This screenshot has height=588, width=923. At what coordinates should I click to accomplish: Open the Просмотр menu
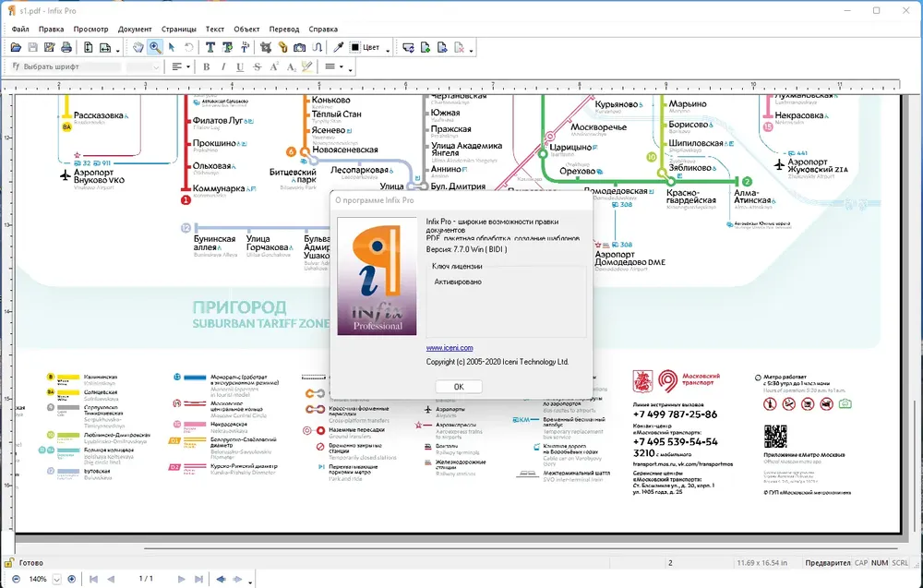(x=90, y=29)
